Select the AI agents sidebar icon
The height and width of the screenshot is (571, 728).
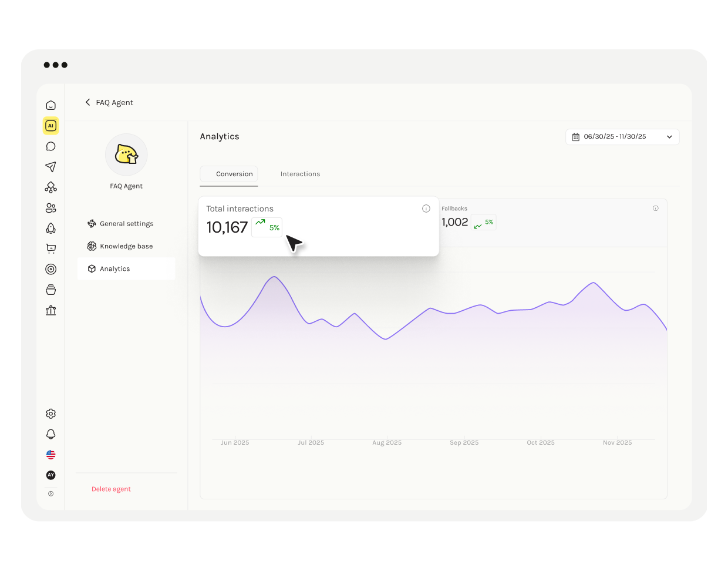51,126
